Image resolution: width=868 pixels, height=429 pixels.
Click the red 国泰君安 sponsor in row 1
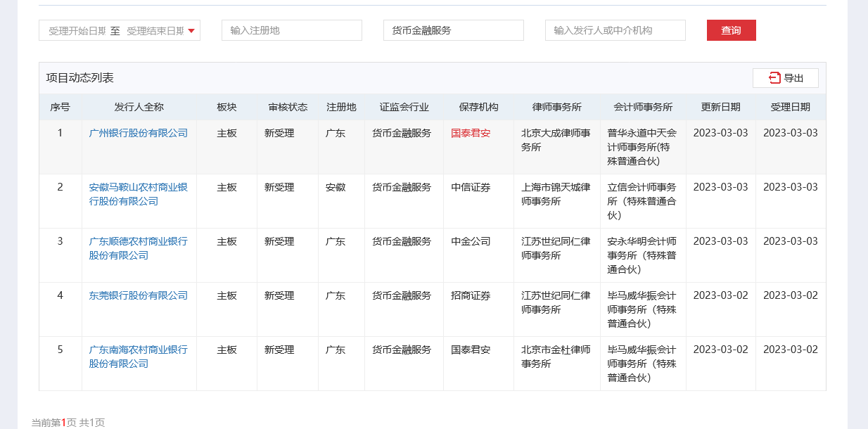pyautogui.click(x=471, y=133)
